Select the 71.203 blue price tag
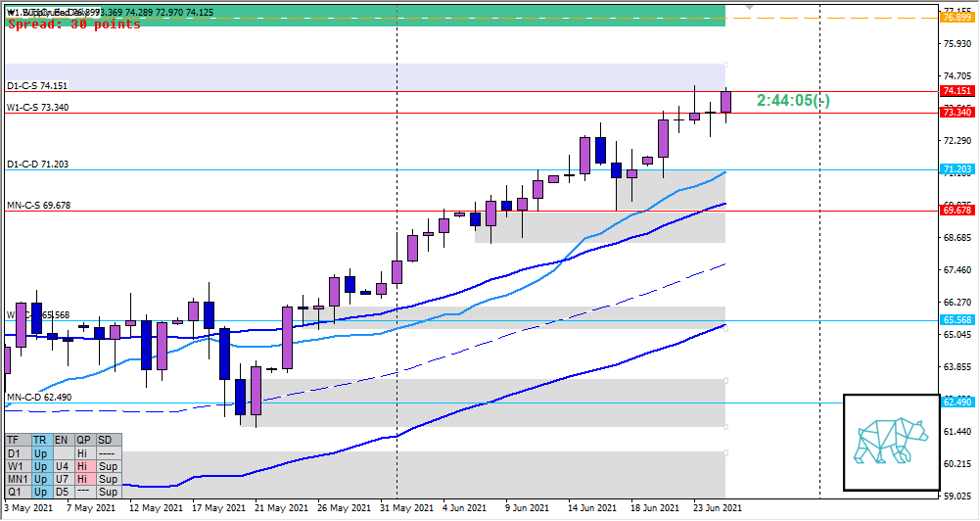The width and height of the screenshot is (980, 521). (x=955, y=169)
